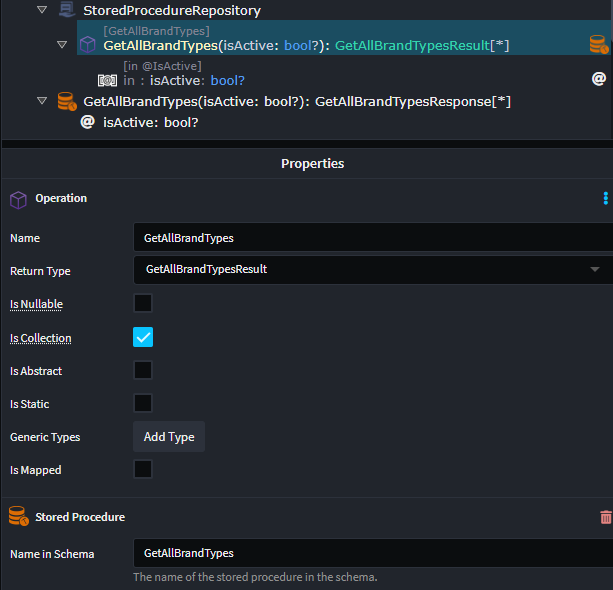Click the Properties panel title

[x=312, y=163]
